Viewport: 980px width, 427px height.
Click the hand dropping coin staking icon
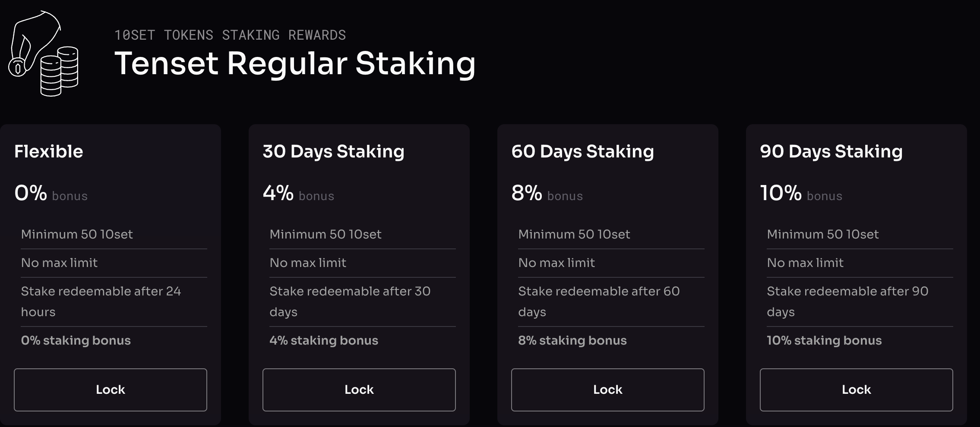click(43, 53)
